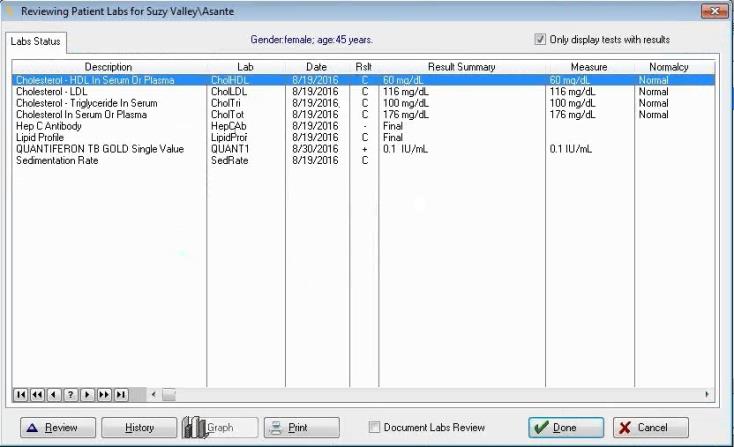Click the Measure column header
The height and width of the screenshot is (447, 734).
pyautogui.click(x=589, y=67)
